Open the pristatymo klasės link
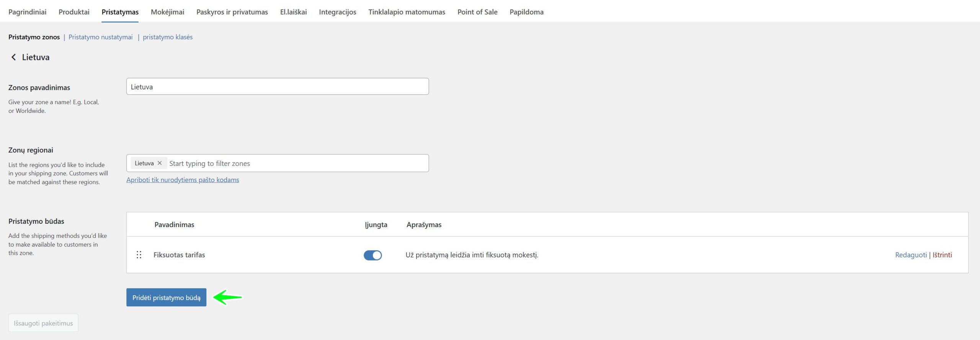980x340 pixels. 168,37
